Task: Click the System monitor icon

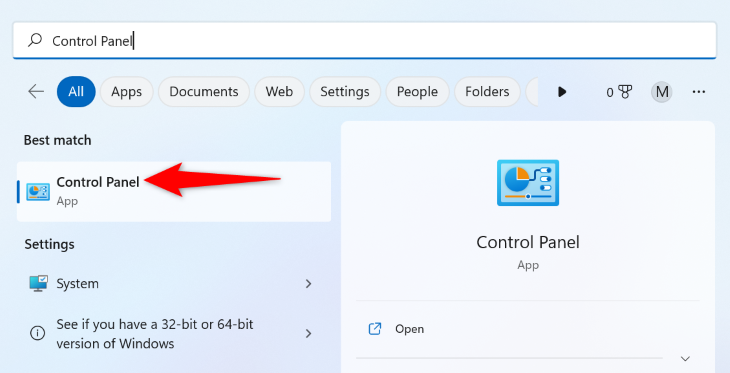Action: (x=38, y=283)
